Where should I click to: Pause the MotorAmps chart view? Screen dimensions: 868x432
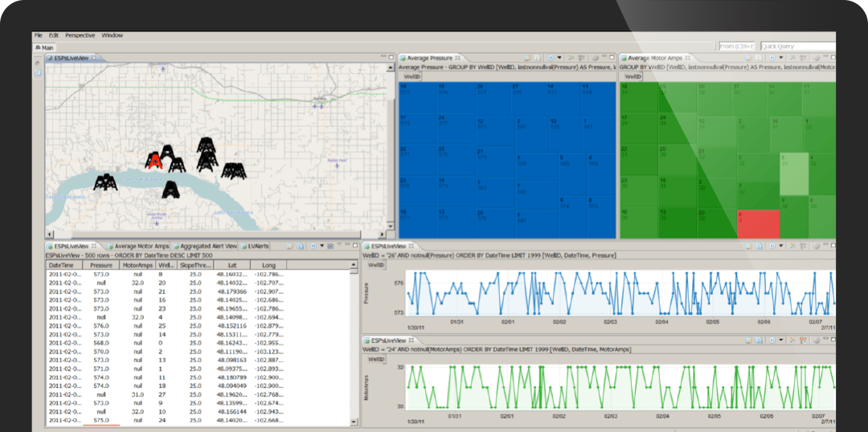pyautogui.click(x=772, y=340)
